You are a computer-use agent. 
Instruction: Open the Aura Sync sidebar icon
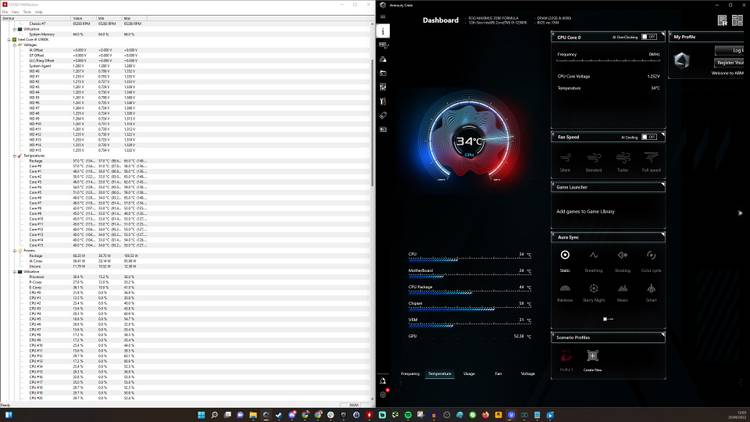click(x=383, y=59)
